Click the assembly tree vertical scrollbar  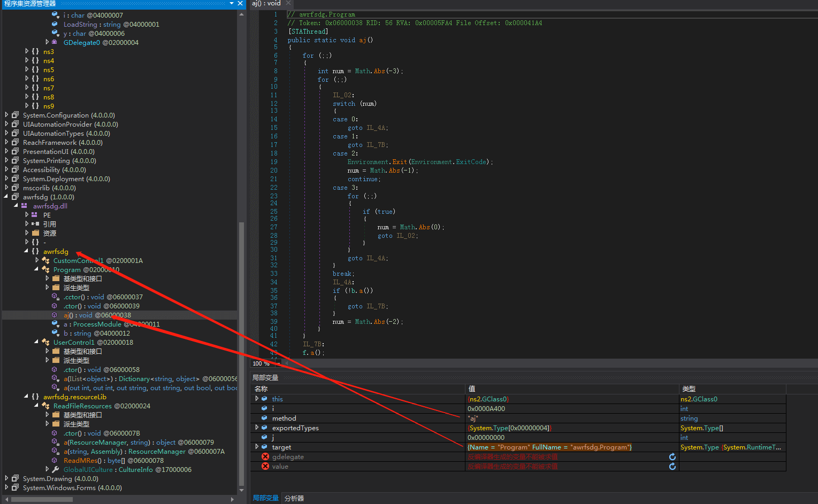[241, 353]
